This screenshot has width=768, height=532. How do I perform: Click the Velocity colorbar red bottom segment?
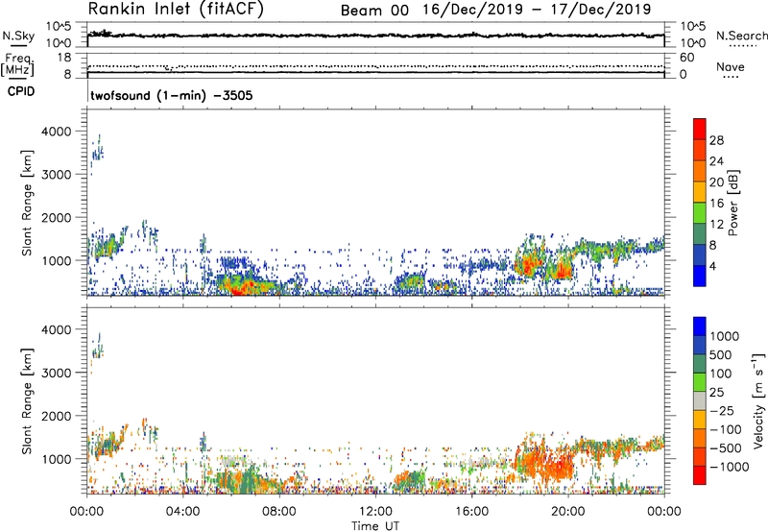coord(700,475)
